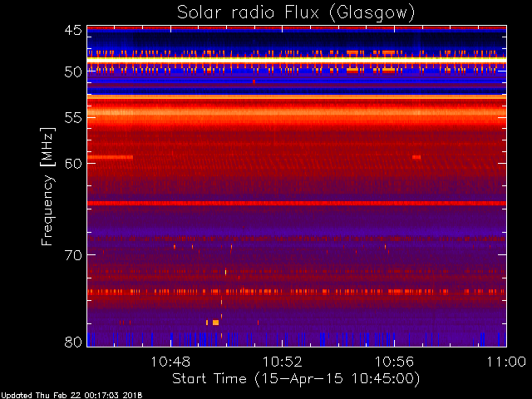Click the 80 MHz frequency tick label

coord(73,342)
